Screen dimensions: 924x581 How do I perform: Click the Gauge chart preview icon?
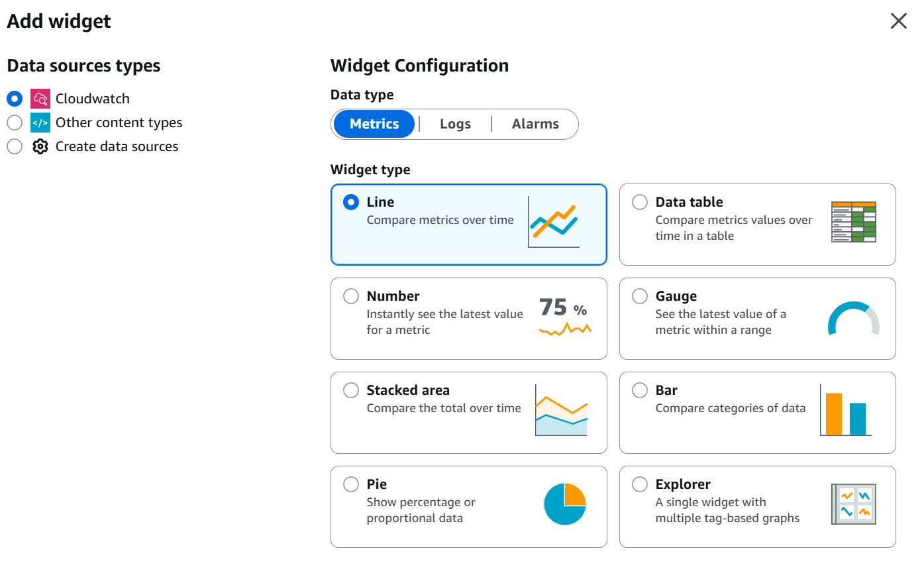click(853, 319)
